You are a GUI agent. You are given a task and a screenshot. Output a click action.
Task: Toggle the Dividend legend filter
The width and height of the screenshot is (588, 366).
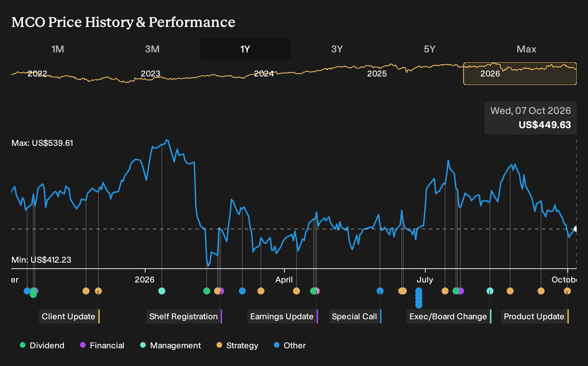coord(42,345)
